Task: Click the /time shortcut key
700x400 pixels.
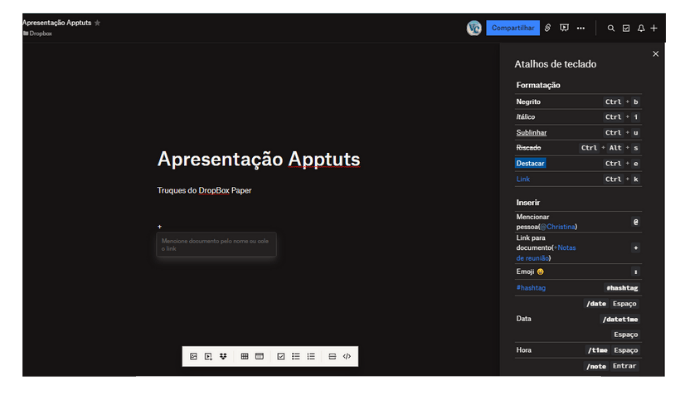Action: click(x=597, y=350)
